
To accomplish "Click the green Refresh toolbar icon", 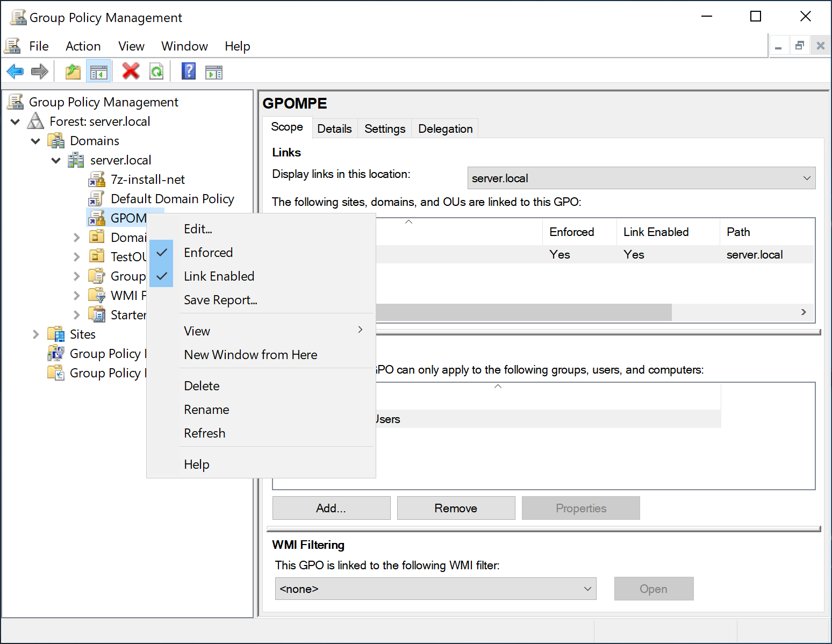I will 156,71.
